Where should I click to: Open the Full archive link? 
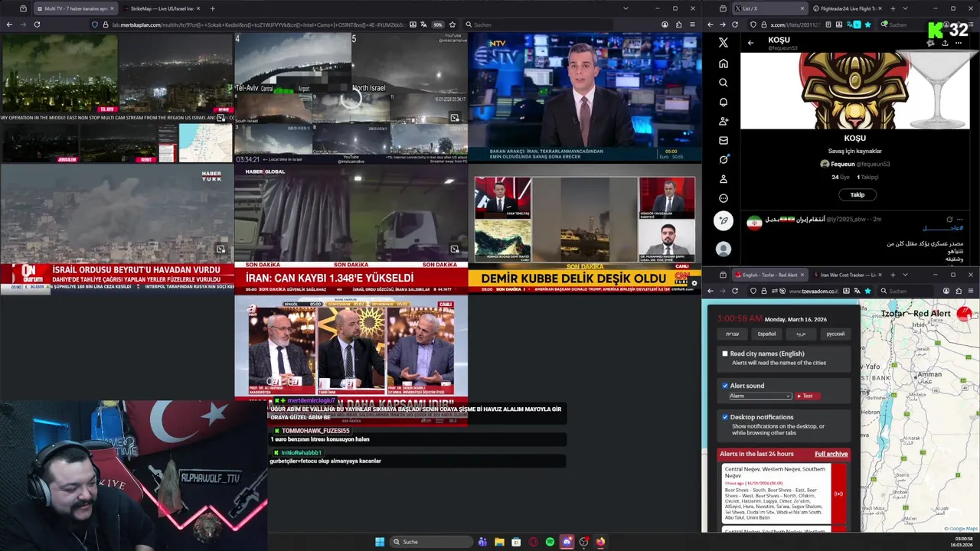831,454
